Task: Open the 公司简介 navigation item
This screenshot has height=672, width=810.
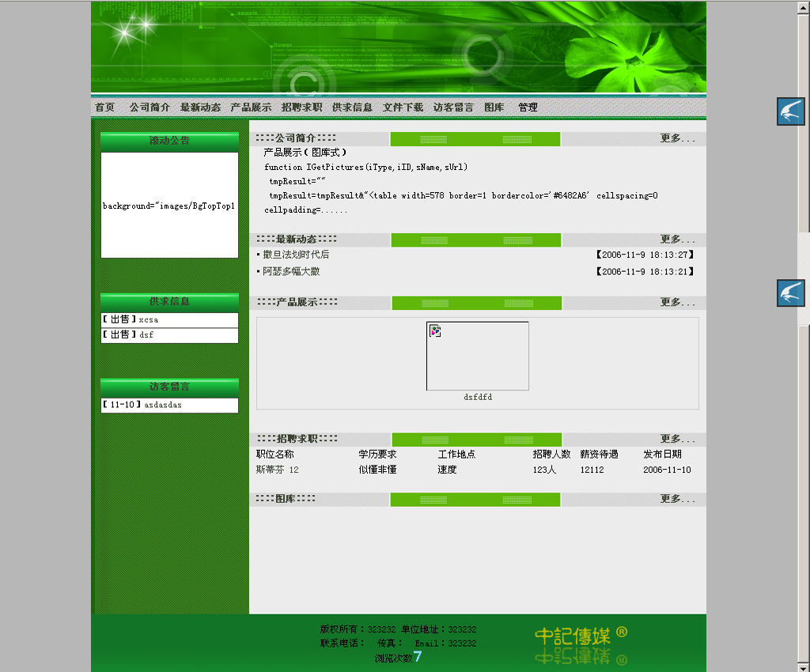Action: coord(150,108)
